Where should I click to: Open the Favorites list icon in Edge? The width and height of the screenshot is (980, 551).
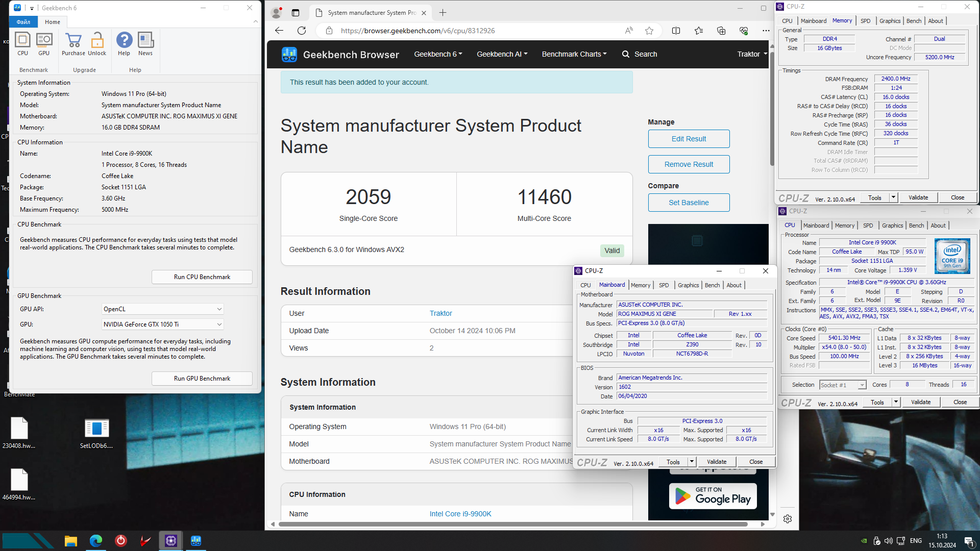(699, 31)
